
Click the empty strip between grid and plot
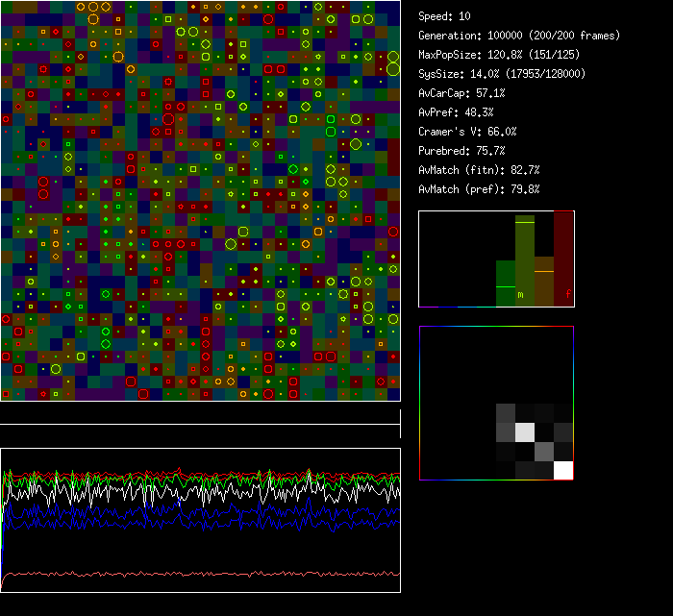tap(200, 413)
